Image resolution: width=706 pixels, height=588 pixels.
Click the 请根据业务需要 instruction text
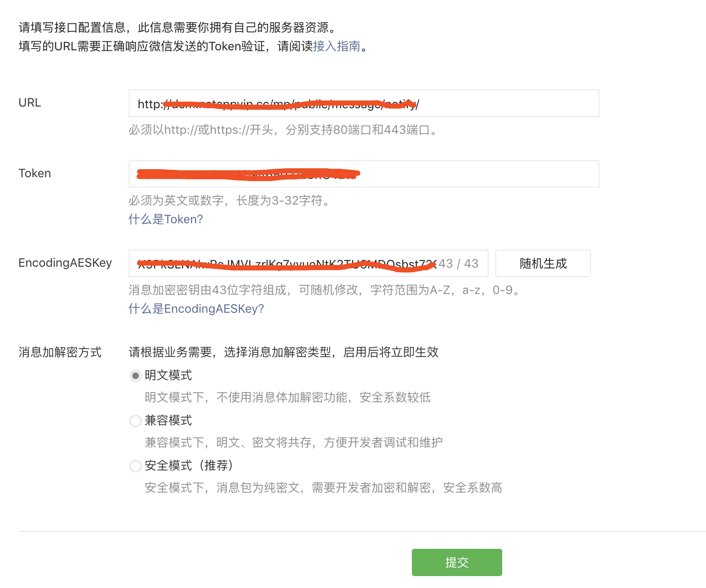[284, 352]
